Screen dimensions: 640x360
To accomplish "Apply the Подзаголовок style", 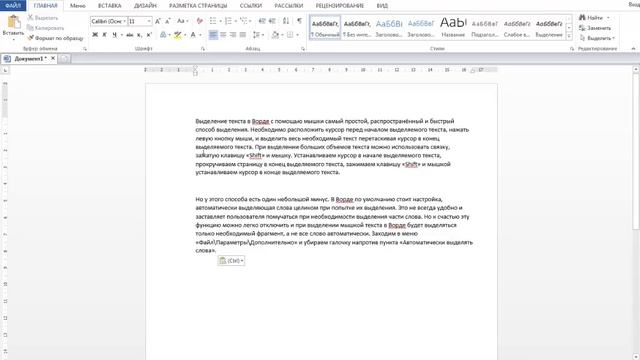I will pyautogui.click(x=485, y=28).
